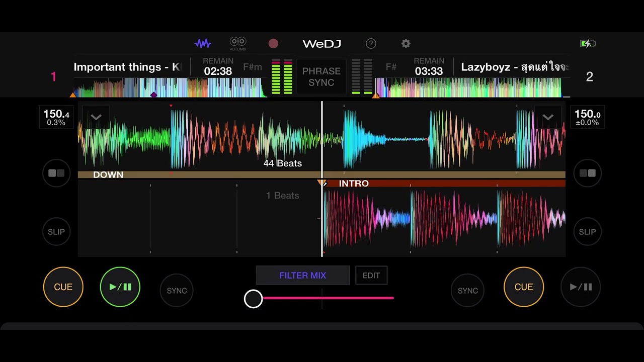Select the Lazyboyz track title

[x=515, y=67]
